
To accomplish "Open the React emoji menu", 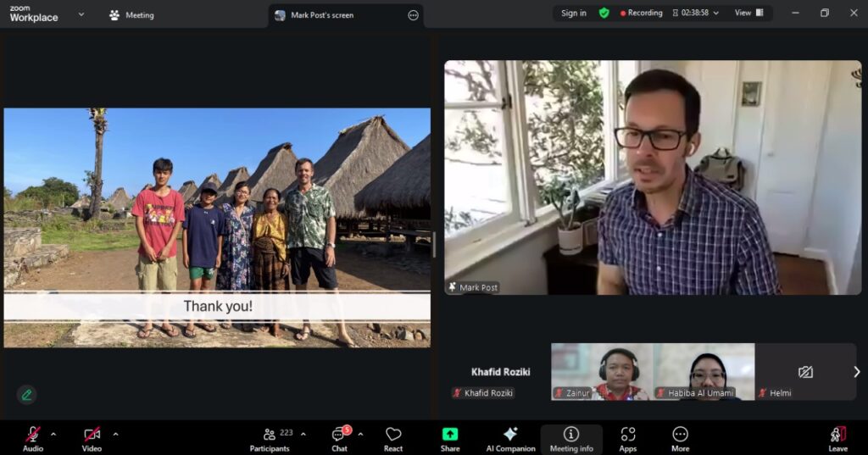I will (x=393, y=438).
